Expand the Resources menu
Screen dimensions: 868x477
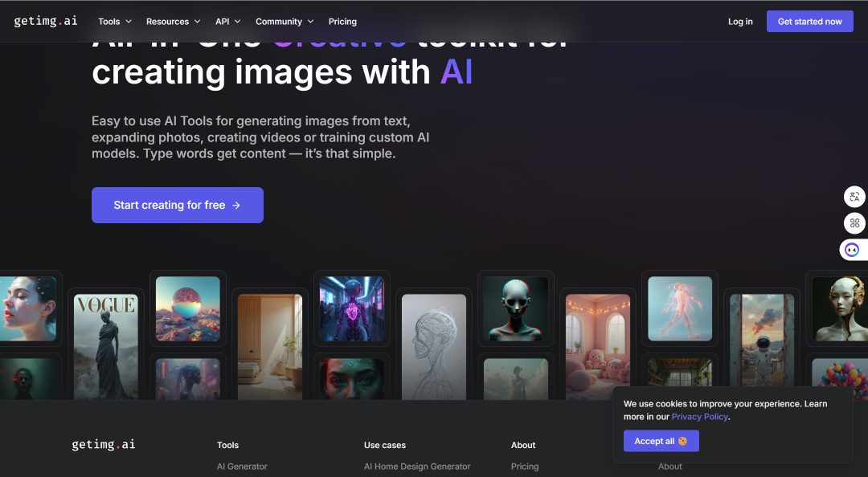(x=173, y=22)
